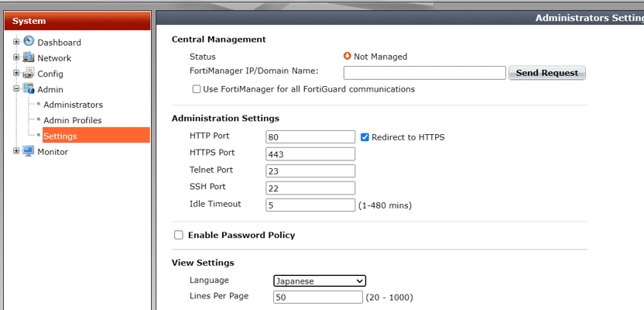Expand the Network tree node
Image resolution: width=644 pixels, height=310 pixels.
(16, 57)
